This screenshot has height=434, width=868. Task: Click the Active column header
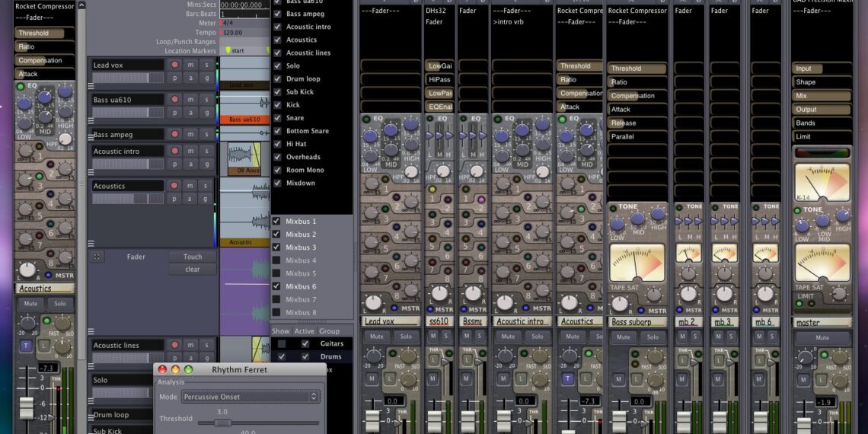(305, 331)
